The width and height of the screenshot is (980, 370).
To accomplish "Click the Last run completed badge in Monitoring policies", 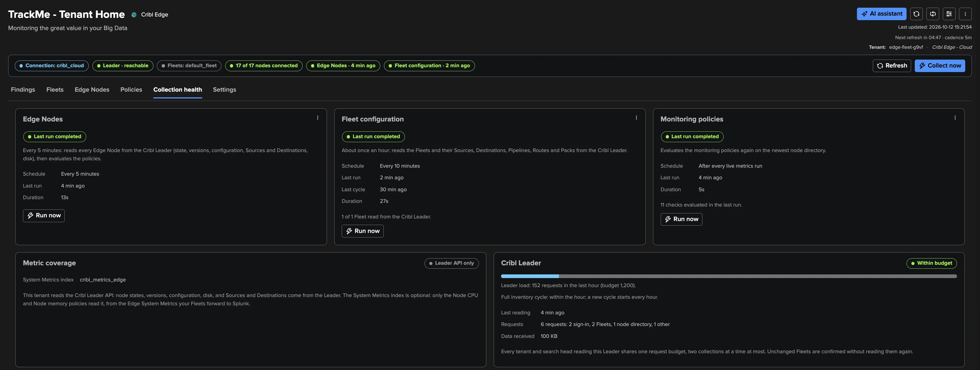I will 692,136.
